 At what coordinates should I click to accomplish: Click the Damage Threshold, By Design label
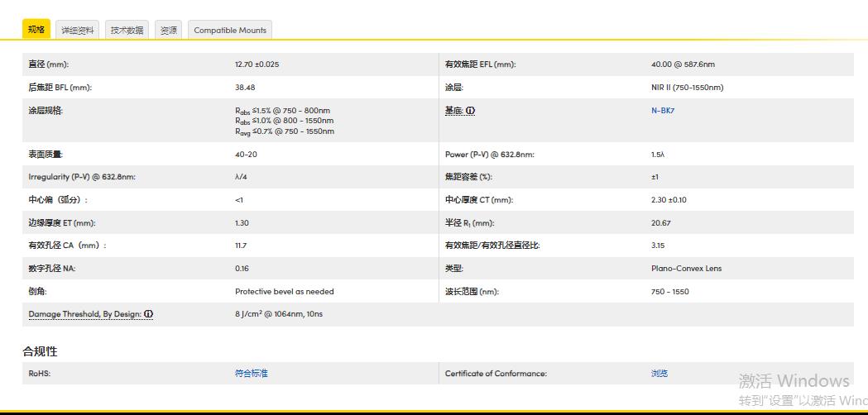coord(84,314)
